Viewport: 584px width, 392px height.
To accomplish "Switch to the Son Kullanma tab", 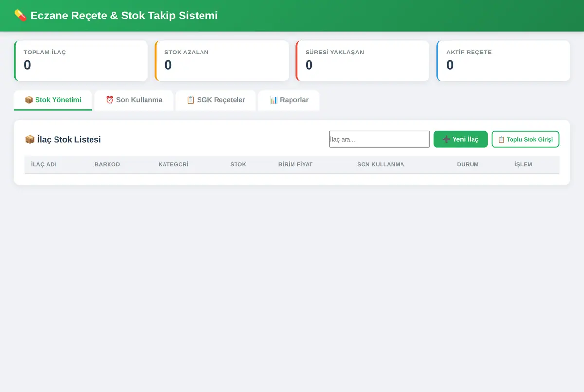I will (134, 100).
